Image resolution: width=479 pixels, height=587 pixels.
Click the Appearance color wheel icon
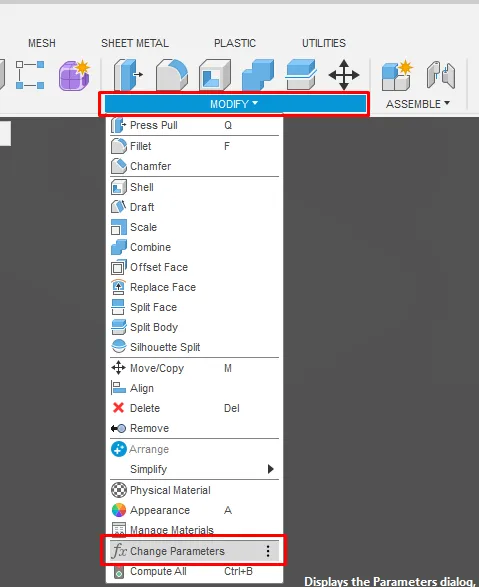(x=119, y=510)
